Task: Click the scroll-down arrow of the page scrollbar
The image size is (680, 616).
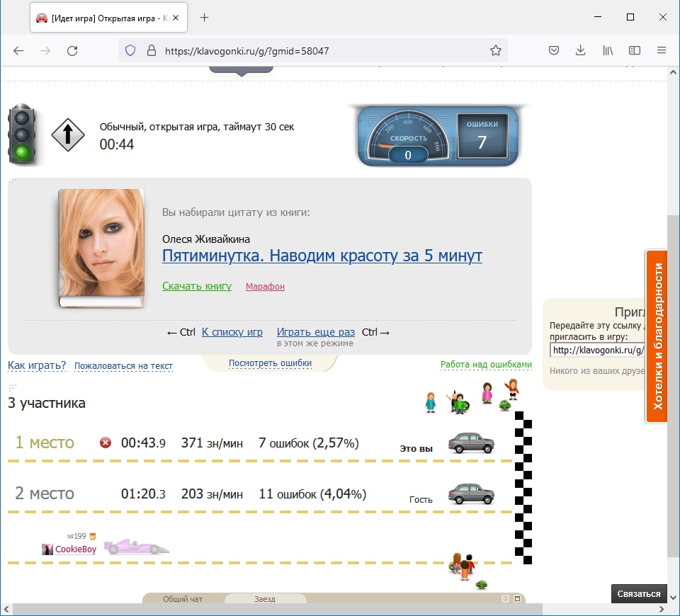Action: [x=673, y=598]
